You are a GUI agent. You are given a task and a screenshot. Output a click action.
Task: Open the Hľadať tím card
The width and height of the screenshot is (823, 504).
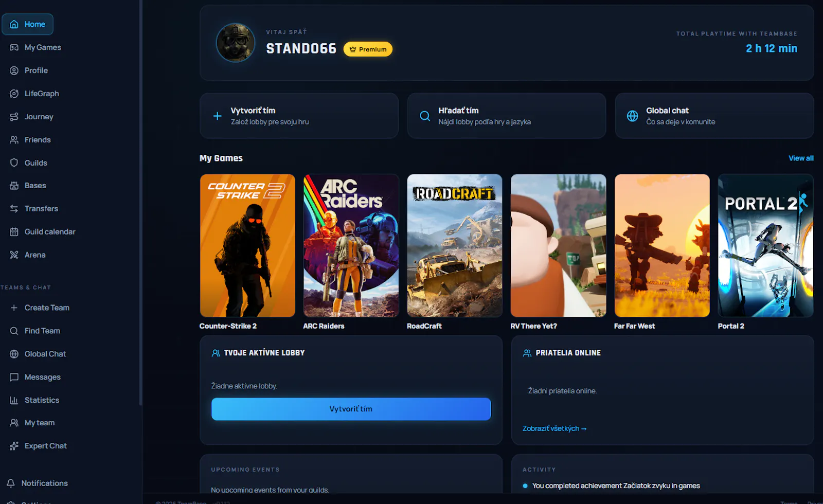pos(507,116)
